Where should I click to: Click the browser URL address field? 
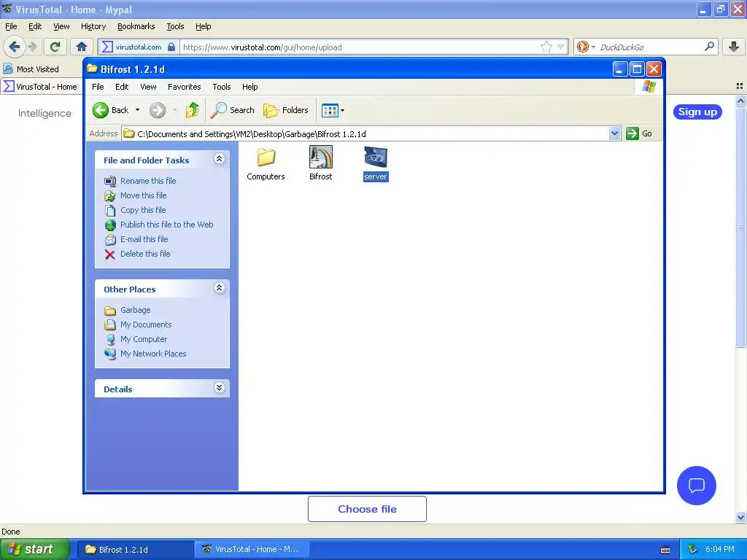[360, 47]
